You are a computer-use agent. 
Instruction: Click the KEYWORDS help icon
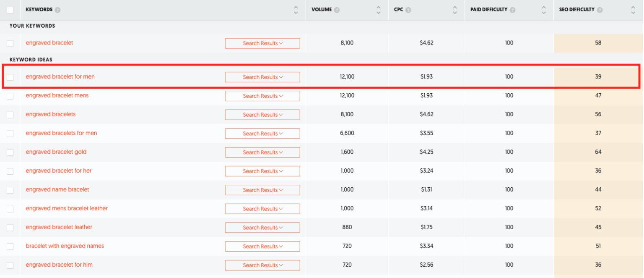tap(57, 10)
